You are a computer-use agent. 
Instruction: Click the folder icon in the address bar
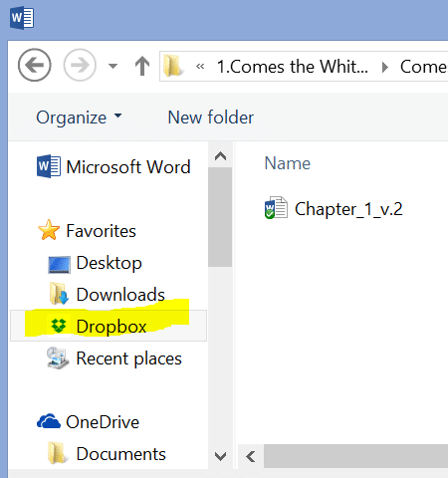point(172,66)
